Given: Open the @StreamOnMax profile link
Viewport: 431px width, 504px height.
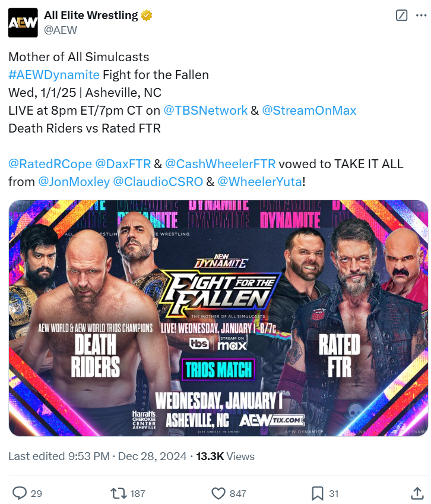Looking at the screenshot, I should click(309, 110).
